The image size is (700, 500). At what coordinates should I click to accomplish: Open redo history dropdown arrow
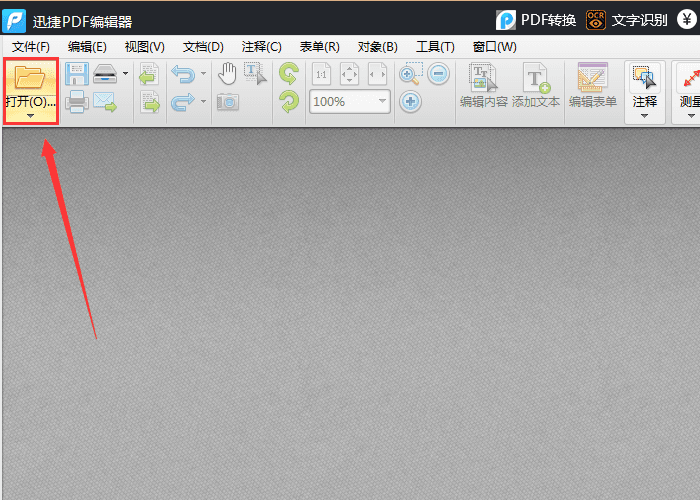204,102
